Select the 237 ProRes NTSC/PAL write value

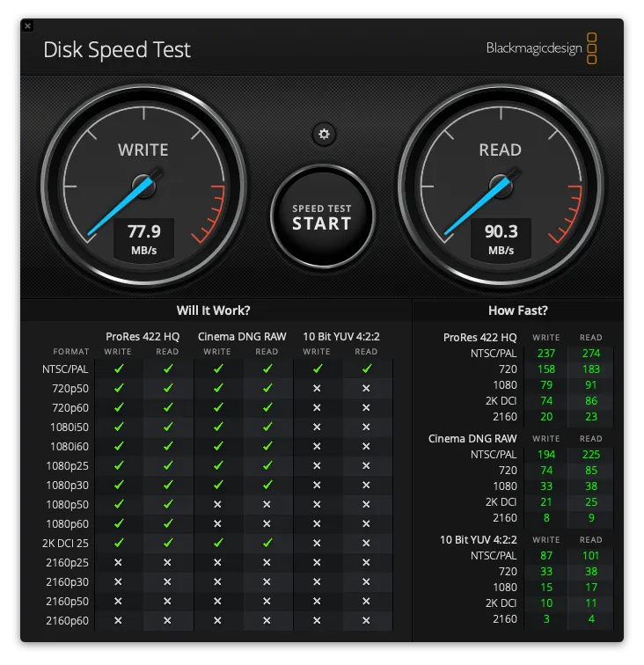point(545,354)
